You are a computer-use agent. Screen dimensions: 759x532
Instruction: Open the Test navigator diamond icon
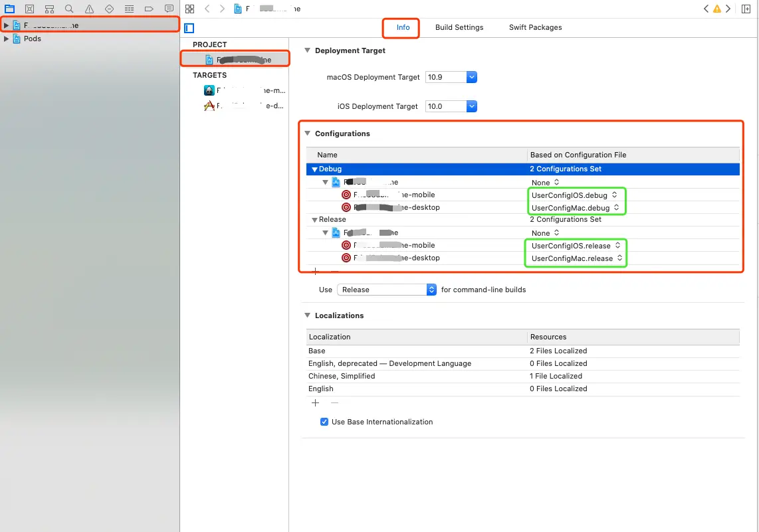[x=110, y=9]
